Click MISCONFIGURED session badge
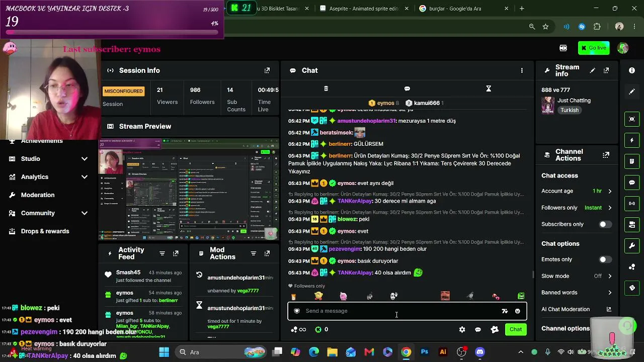This screenshot has height=362, width=644. [x=123, y=91]
